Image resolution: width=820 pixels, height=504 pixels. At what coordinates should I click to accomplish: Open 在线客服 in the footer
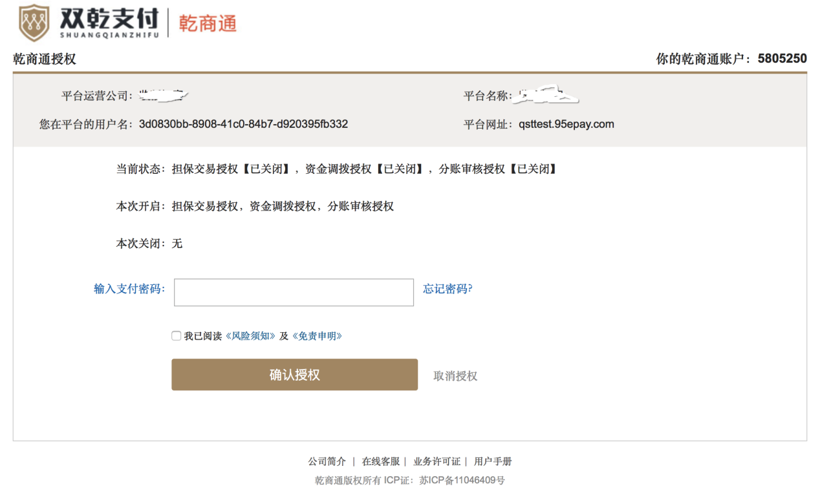[x=381, y=461]
